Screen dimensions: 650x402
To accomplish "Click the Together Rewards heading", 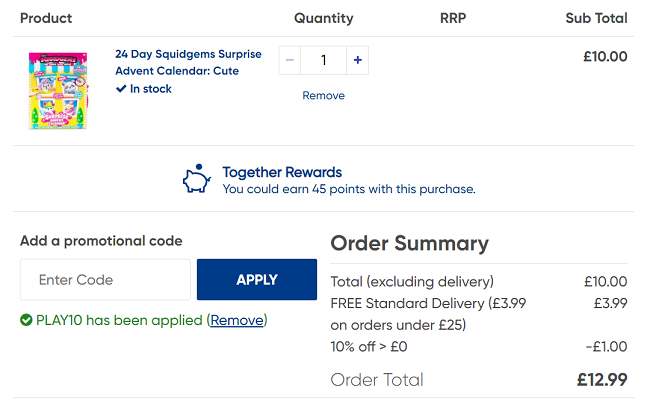I will tap(282, 172).
